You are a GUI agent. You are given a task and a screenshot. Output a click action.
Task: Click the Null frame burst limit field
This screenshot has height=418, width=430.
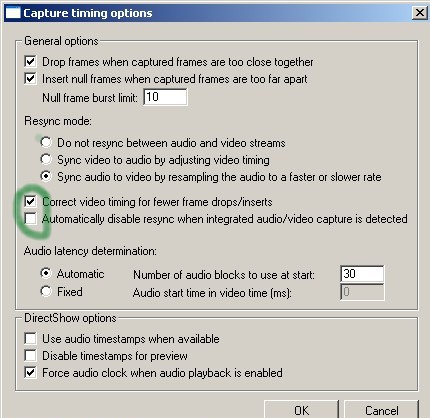tap(165, 97)
